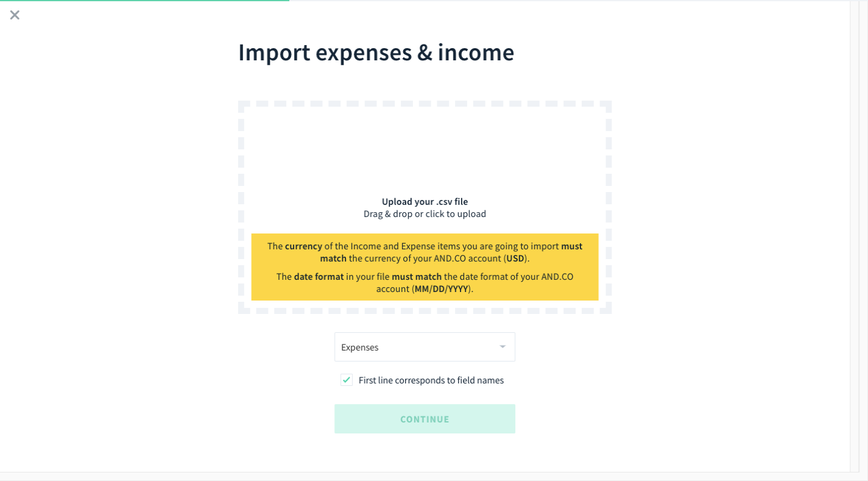Click the 'Upload your .csv file' text
Viewport: 868px width, 481px height.
tap(425, 202)
